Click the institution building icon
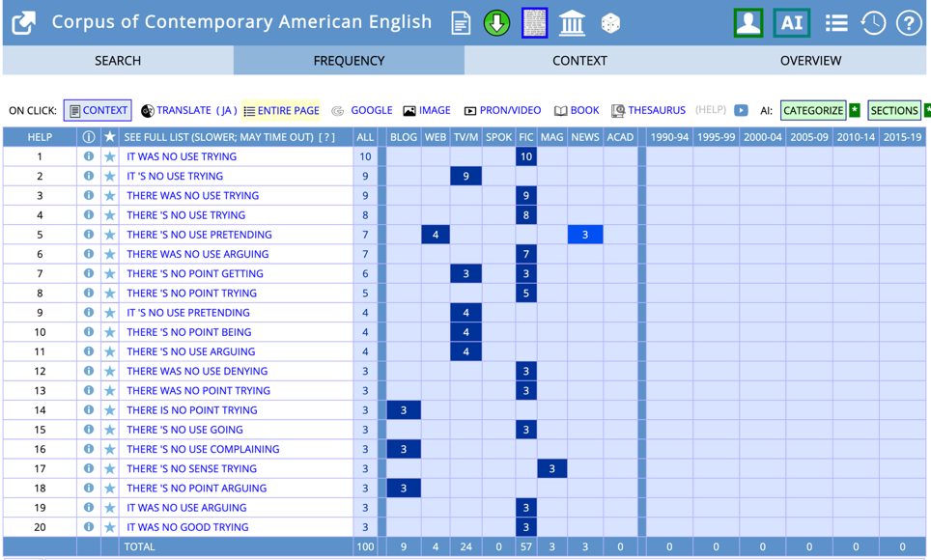The width and height of the screenshot is (931, 560). (573, 24)
